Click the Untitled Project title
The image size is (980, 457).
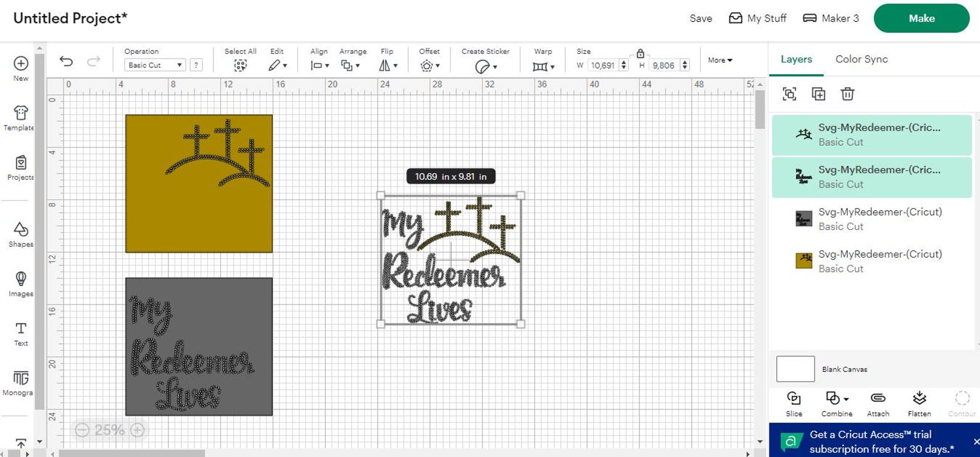[70, 19]
